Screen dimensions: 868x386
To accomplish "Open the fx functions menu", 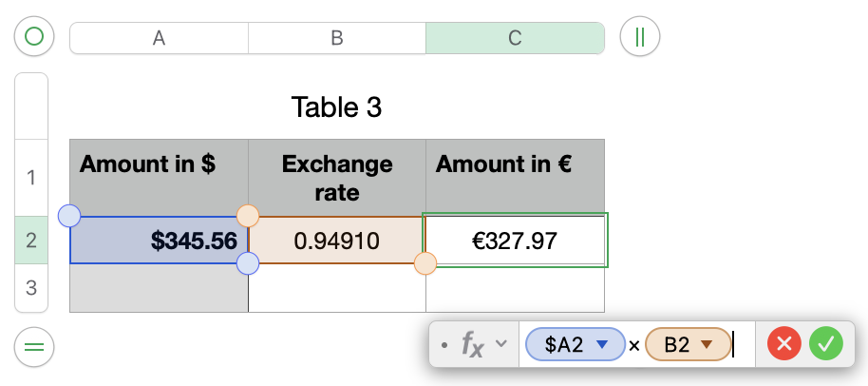I will pos(472,344).
